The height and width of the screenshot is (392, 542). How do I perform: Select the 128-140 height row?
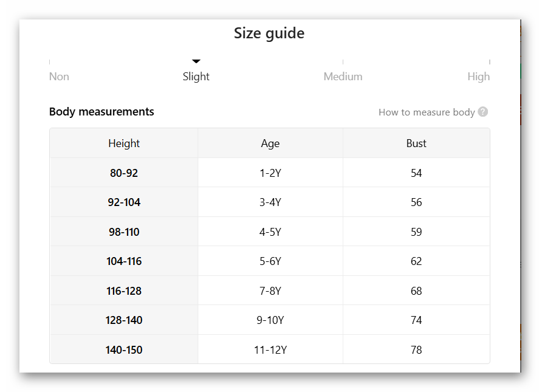[124, 320]
